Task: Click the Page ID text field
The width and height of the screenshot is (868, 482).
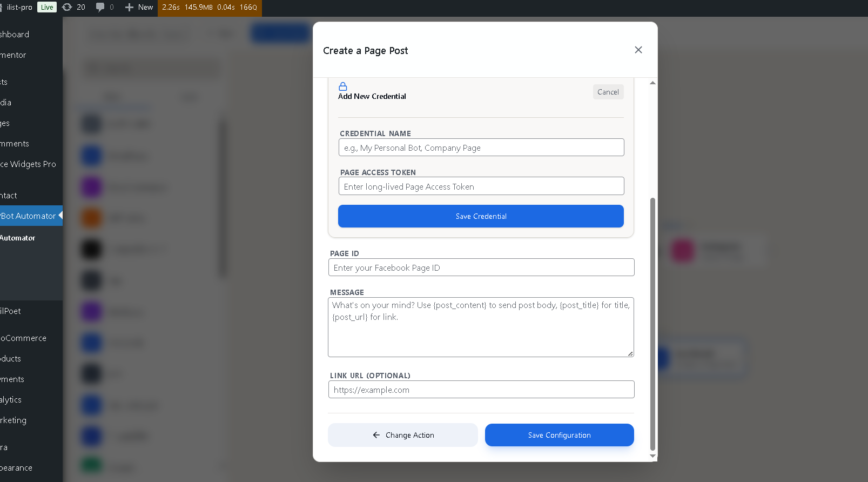Action: click(481, 267)
